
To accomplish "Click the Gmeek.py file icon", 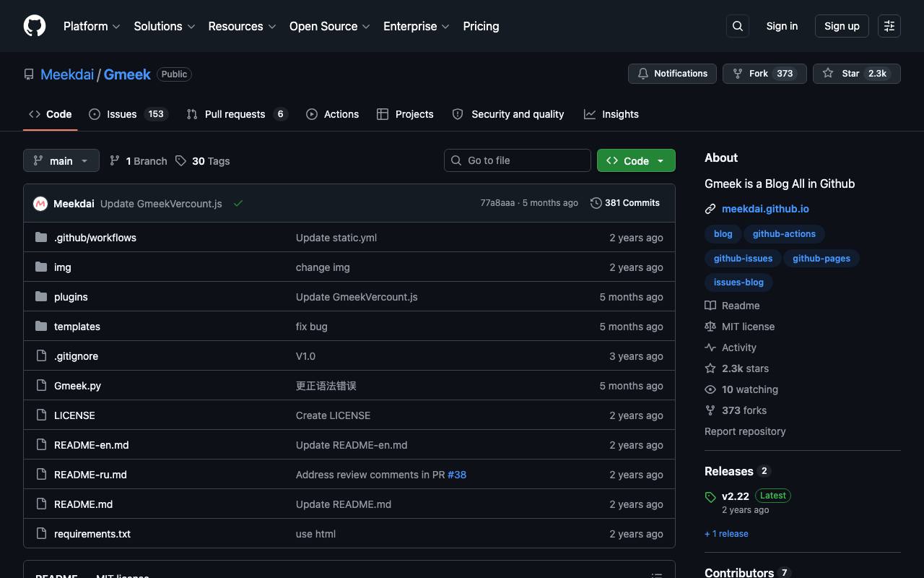I will [41, 385].
